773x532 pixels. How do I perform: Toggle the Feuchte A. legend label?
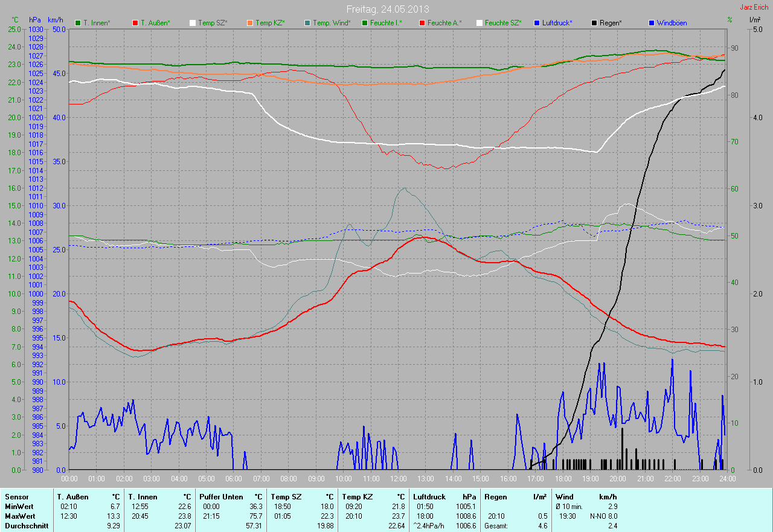[x=444, y=23]
